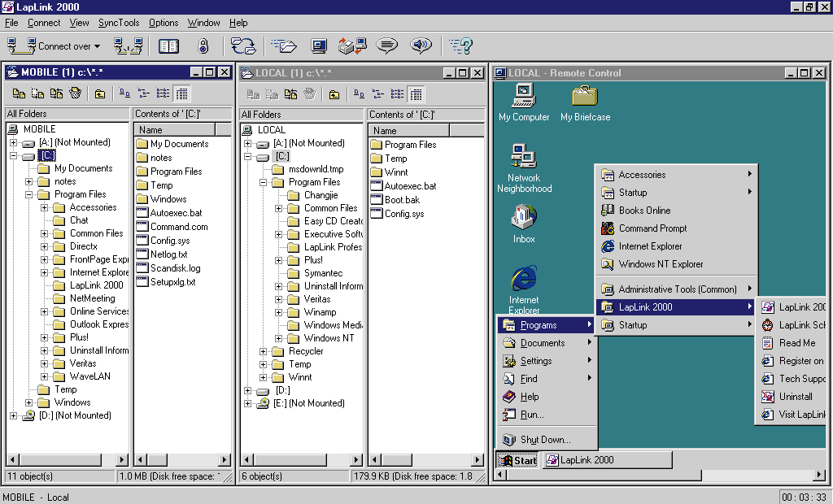Click the up-one-level folder icon in LOCAL window
This screenshot has width=833, height=504.
334,94
